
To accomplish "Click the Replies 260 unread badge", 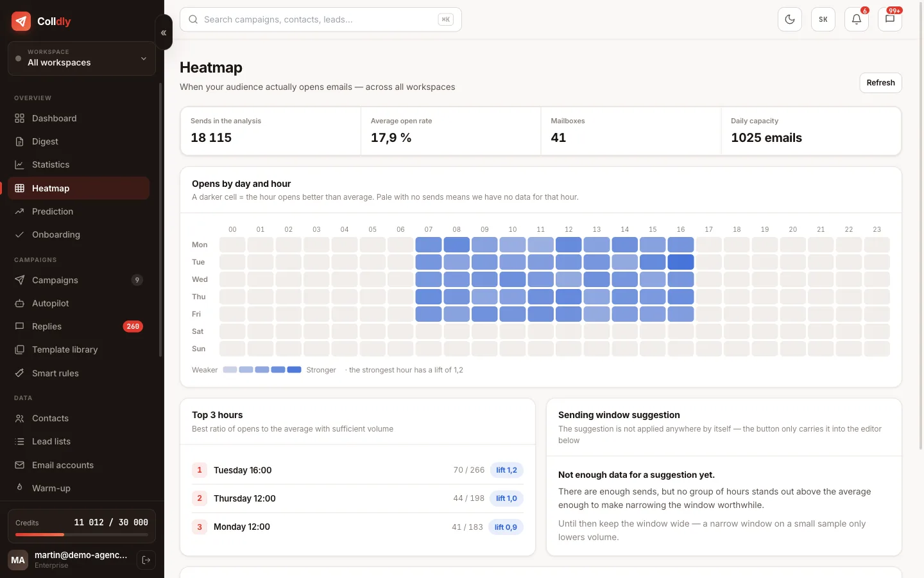I will tap(133, 326).
